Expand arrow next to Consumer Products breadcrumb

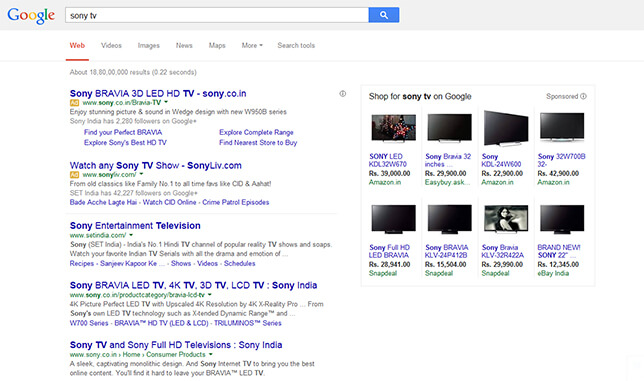point(211,354)
